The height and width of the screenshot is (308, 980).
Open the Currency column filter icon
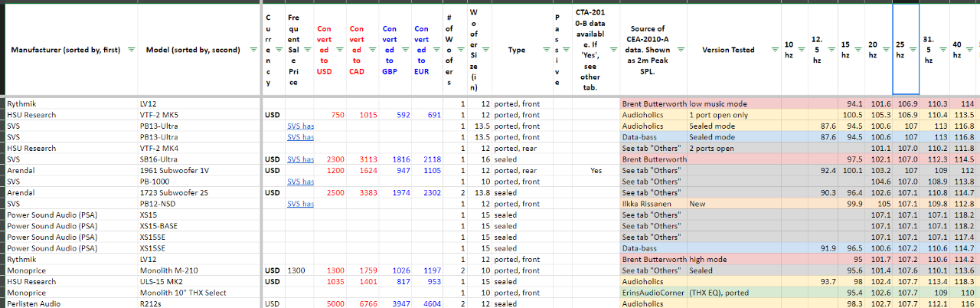[278, 50]
